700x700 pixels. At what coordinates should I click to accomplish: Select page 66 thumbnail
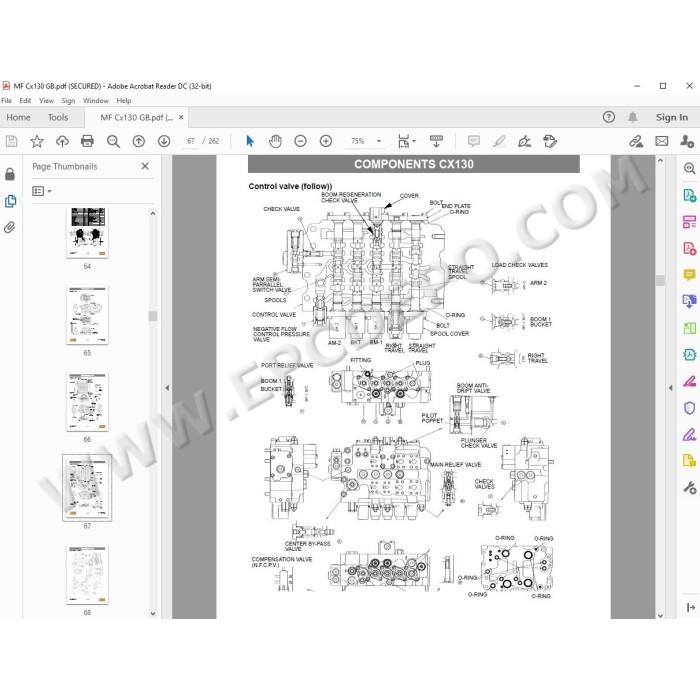point(88,401)
